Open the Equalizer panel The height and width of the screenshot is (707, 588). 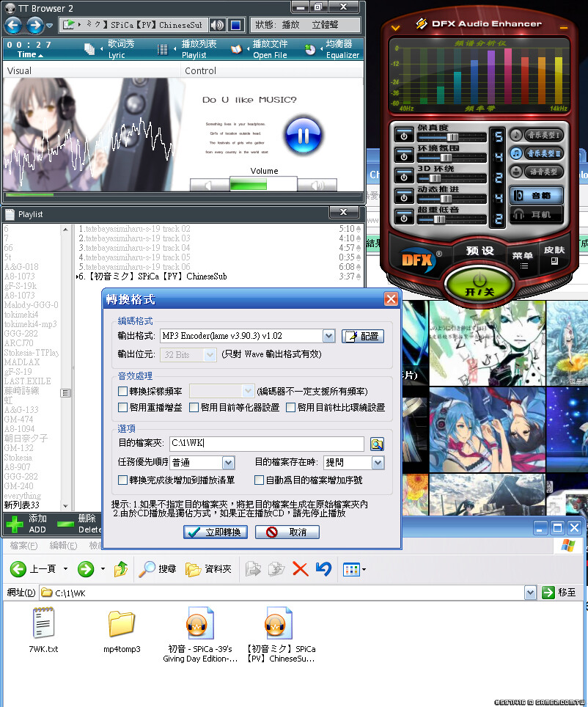click(x=334, y=49)
